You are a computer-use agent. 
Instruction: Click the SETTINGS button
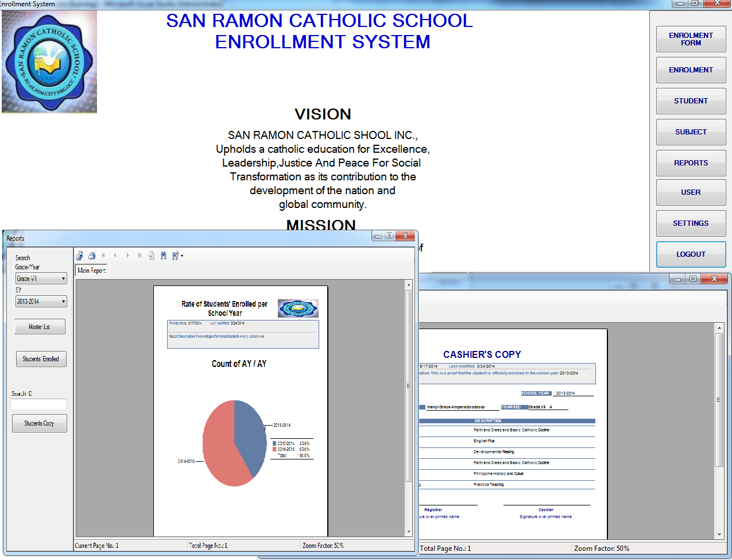tap(691, 223)
